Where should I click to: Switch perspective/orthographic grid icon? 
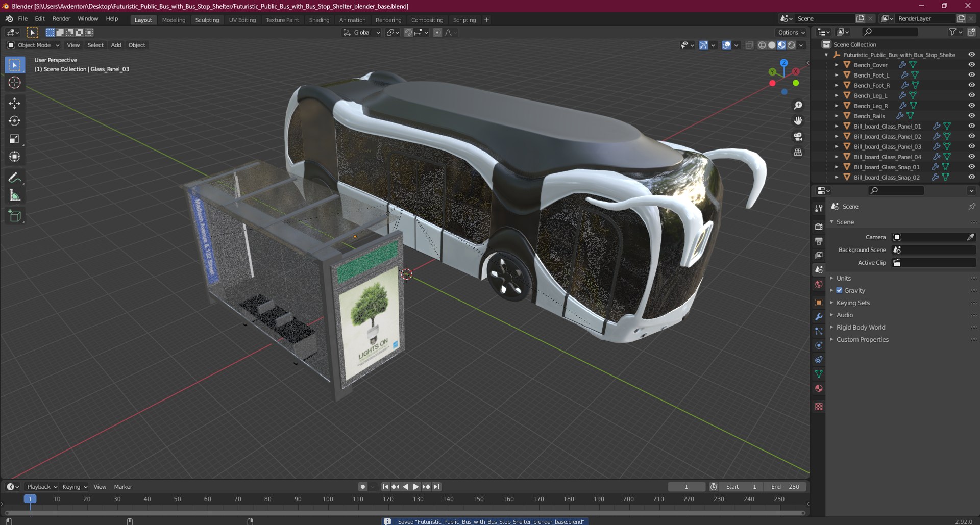pyautogui.click(x=798, y=152)
